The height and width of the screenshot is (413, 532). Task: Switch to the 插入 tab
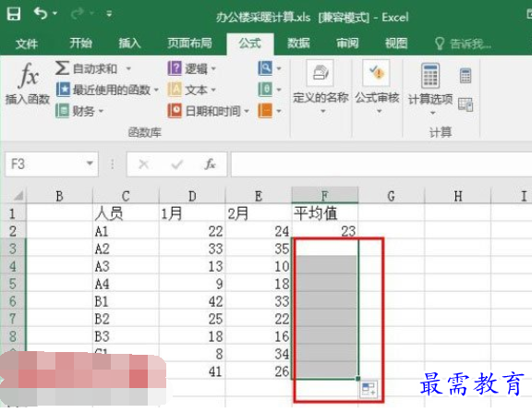click(x=129, y=43)
